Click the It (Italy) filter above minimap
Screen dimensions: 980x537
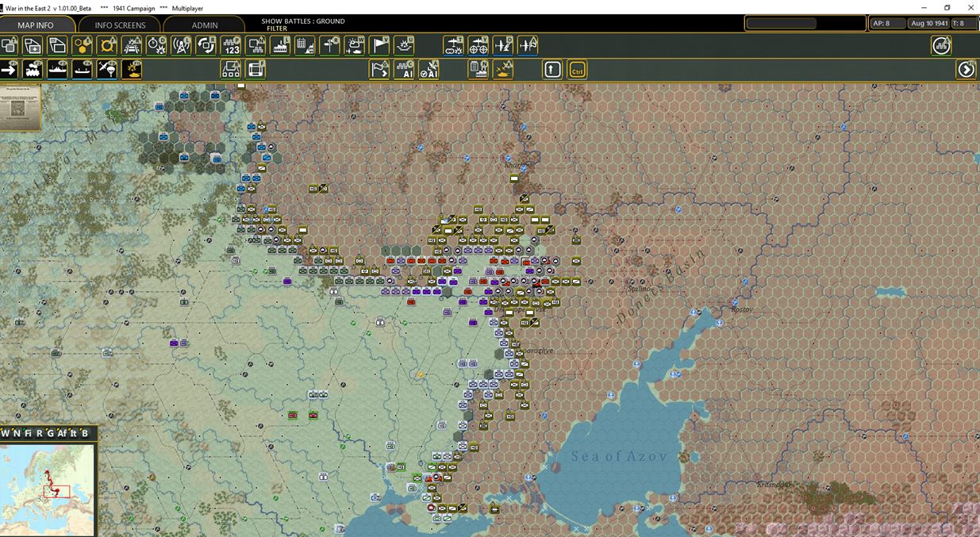(x=74, y=433)
